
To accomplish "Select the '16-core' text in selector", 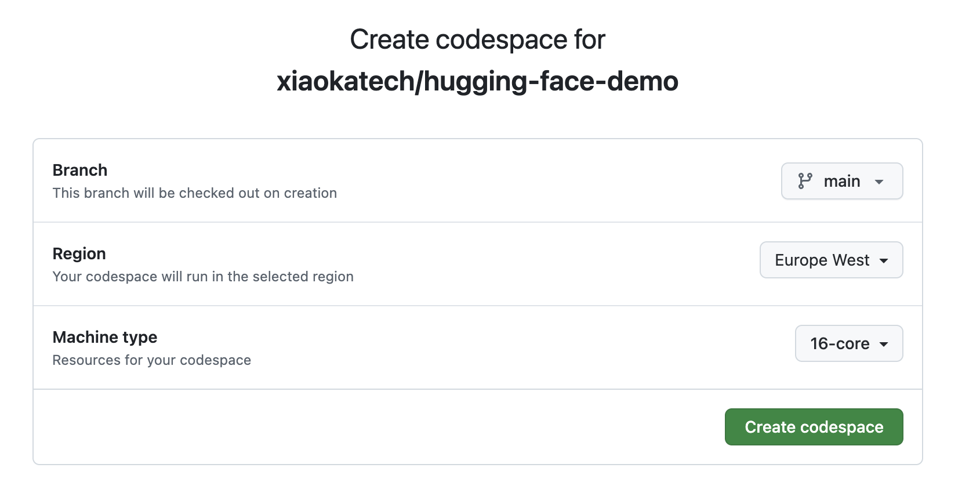I will [840, 343].
